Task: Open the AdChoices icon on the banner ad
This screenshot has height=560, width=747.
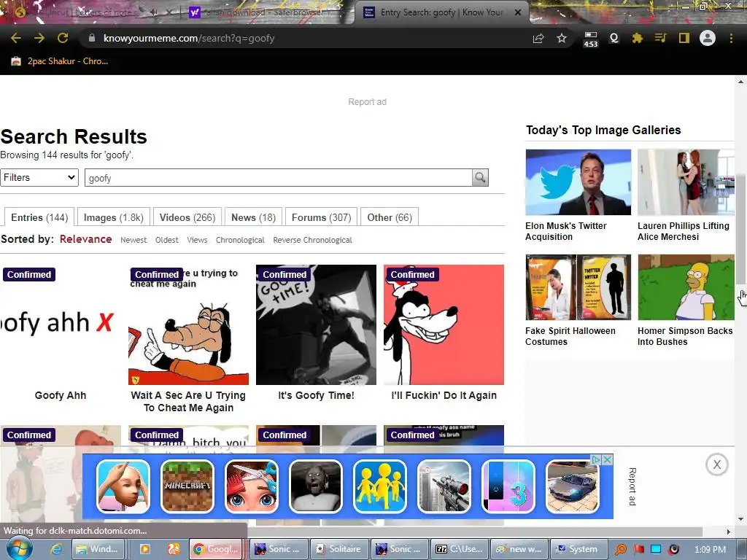Action: click(596, 460)
